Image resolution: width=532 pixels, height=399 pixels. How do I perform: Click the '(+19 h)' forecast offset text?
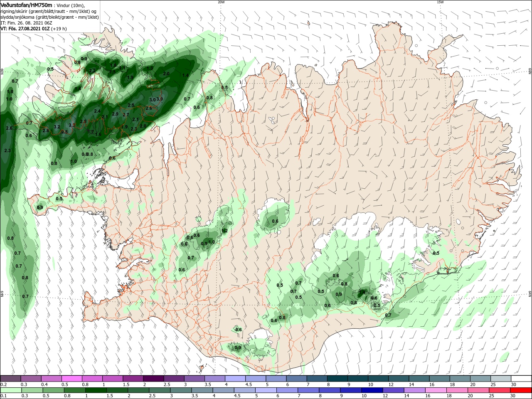[59, 29]
